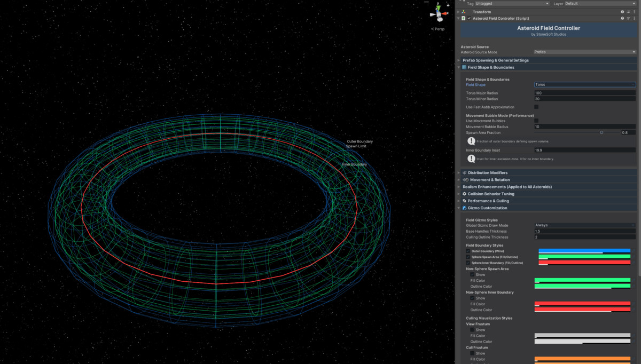
Task: Open help for Asteroid Field Controller script
Action: point(622,18)
